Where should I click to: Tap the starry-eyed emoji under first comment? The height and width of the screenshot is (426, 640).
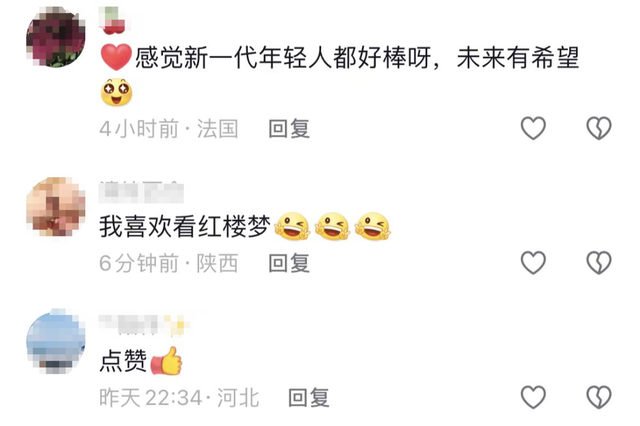(x=116, y=92)
